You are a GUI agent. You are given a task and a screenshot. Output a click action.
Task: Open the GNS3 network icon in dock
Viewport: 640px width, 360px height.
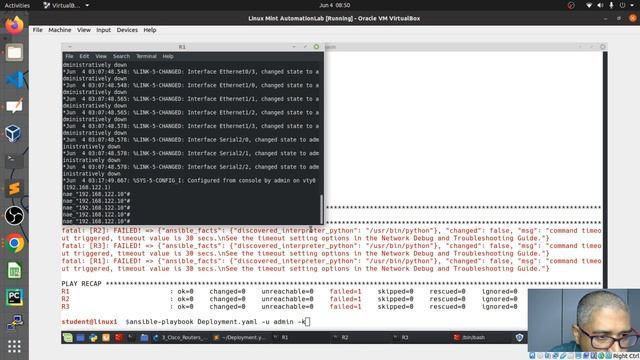point(14,322)
